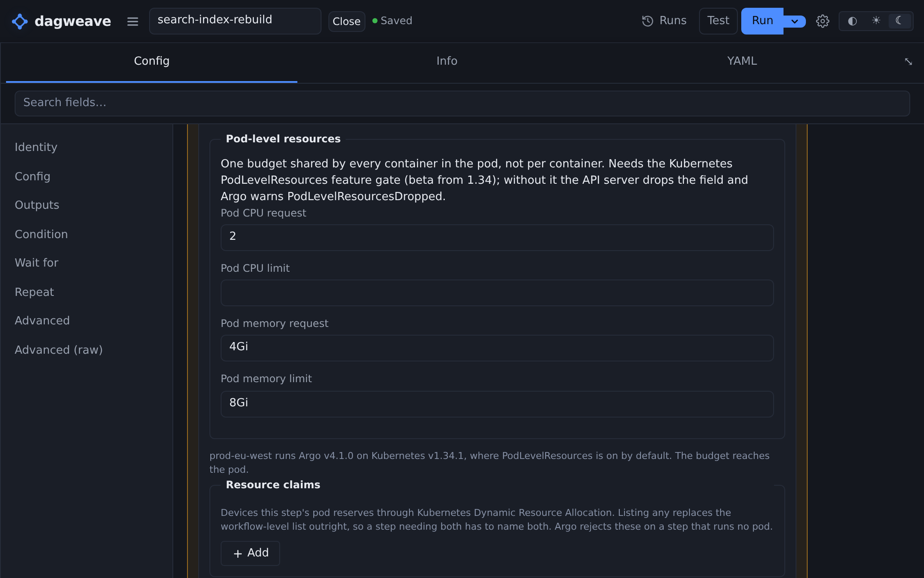Jump to Outputs section in sidebar

click(37, 205)
